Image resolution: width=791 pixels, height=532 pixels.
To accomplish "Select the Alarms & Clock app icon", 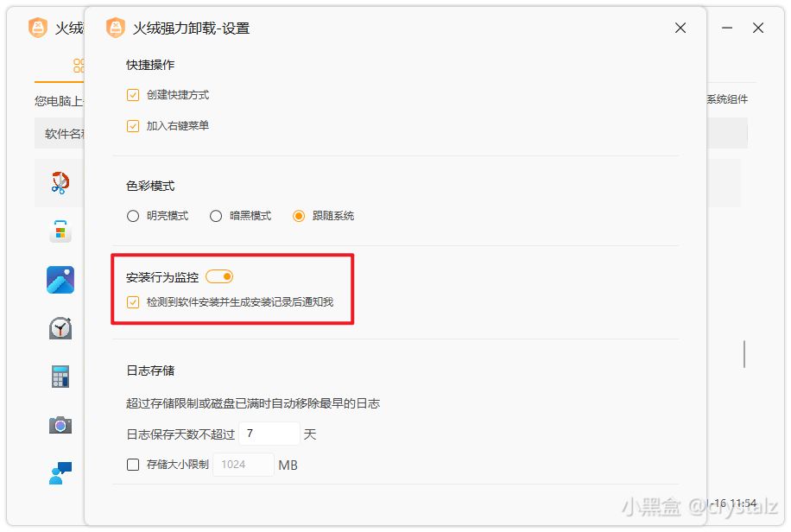I will point(60,328).
